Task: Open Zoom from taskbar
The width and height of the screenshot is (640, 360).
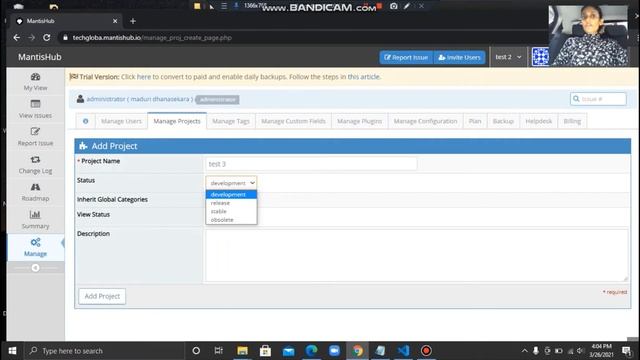Action: click(334, 351)
